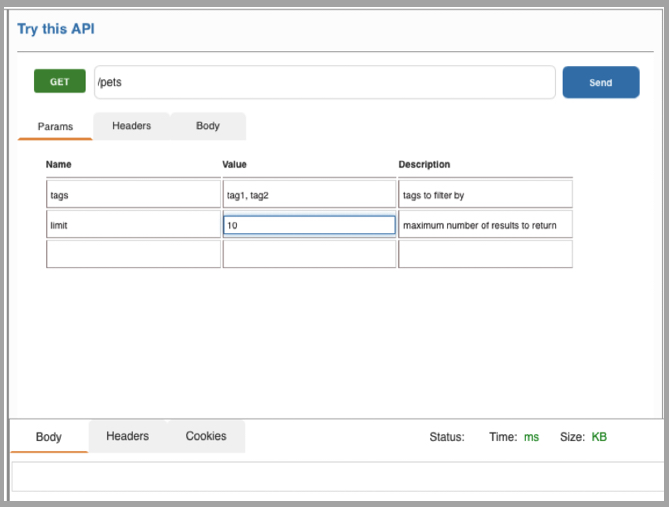Click the 'tags to filter by' description field
669x507 pixels.
click(x=485, y=195)
